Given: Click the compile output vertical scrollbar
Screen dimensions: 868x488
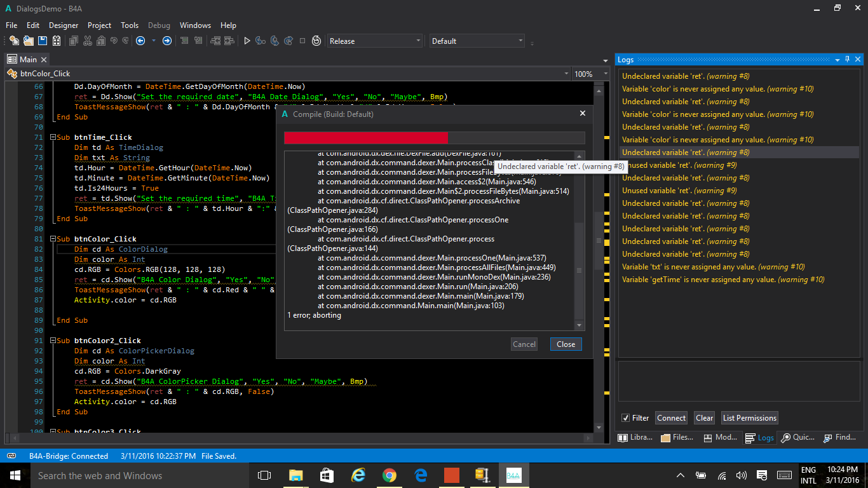Looking at the screenshot, I should tap(579, 241).
